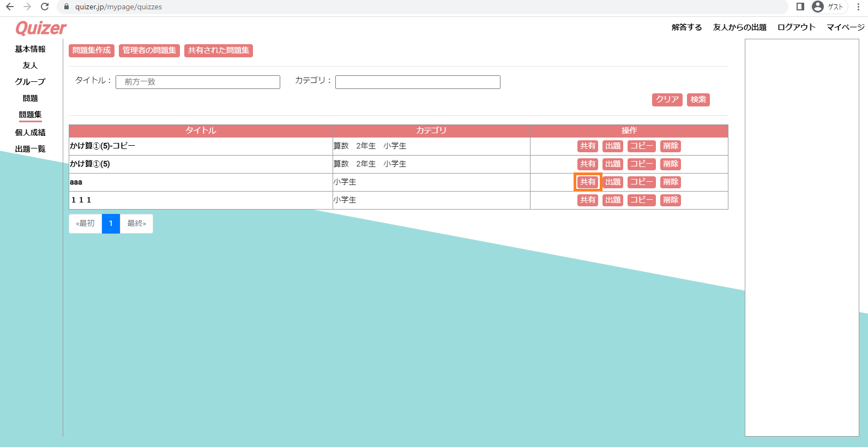Viewport: 868px width, 447px height.
Task: Click ログアウト in the top navigation
Action: click(x=796, y=27)
